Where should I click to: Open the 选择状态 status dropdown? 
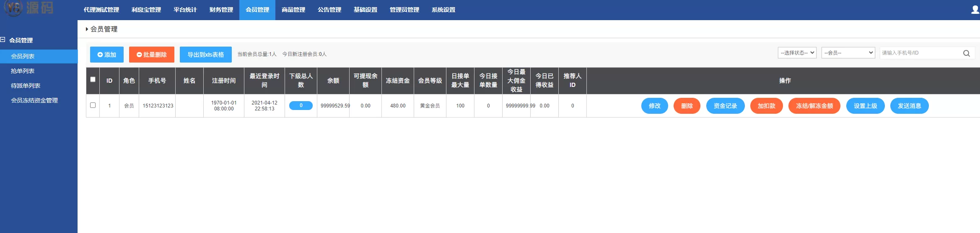click(x=797, y=53)
